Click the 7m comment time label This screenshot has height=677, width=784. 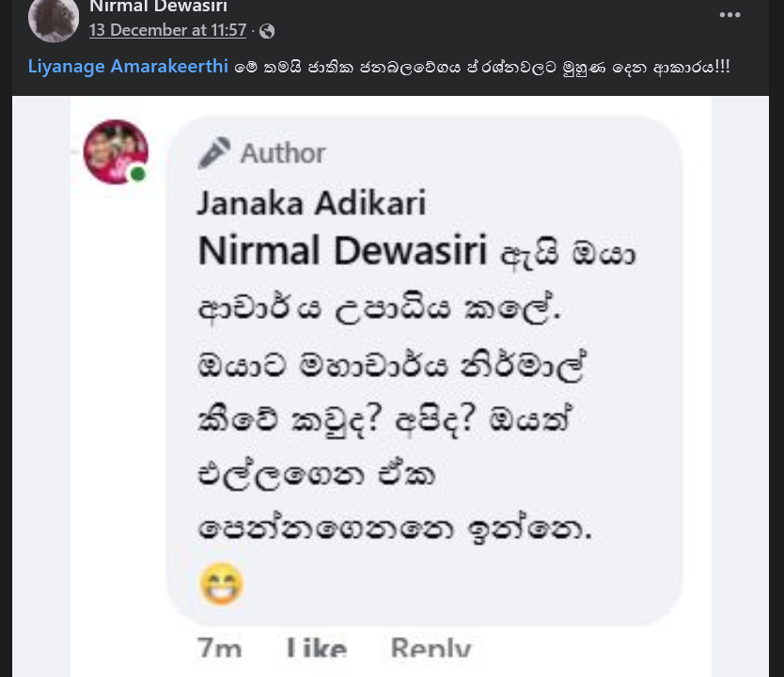219,649
